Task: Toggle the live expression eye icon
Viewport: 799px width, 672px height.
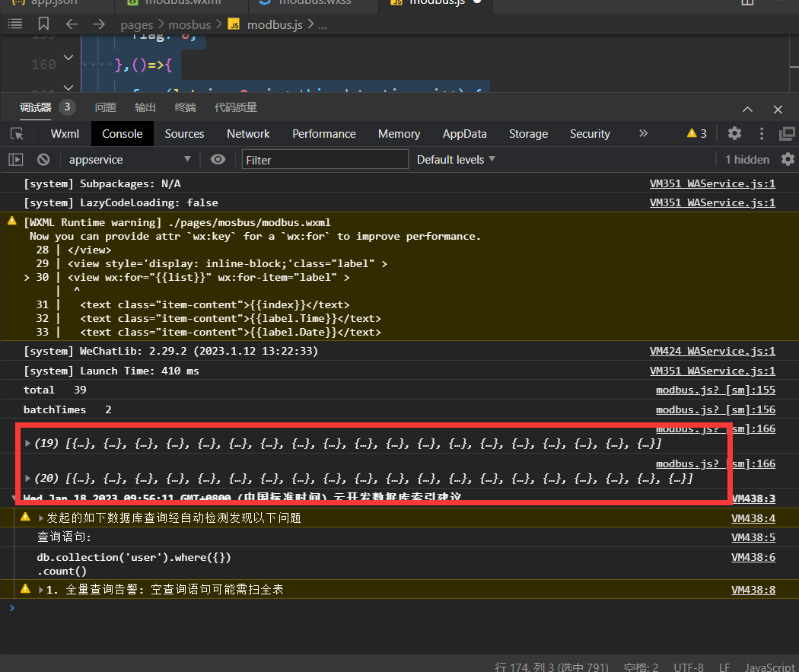Action: point(218,160)
